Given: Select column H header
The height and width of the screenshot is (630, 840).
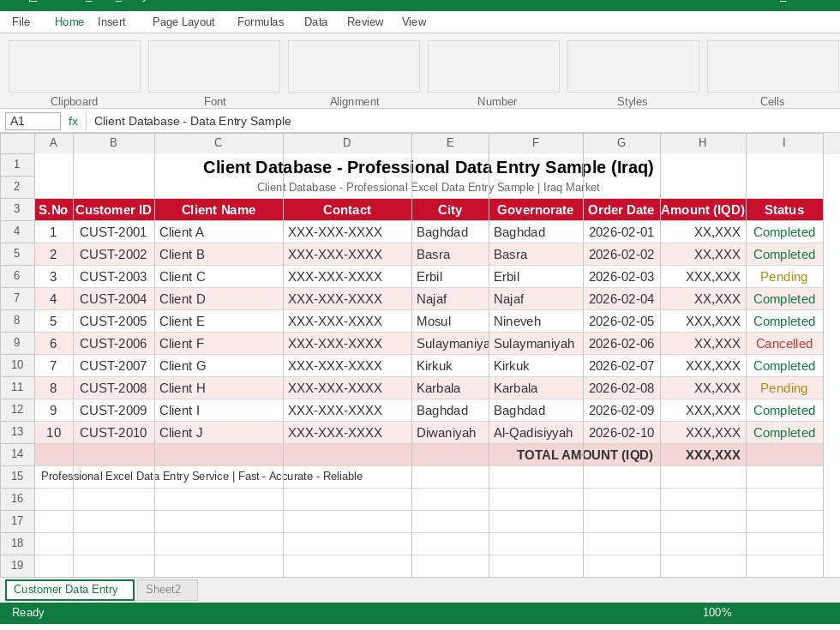Looking at the screenshot, I should [703, 143].
